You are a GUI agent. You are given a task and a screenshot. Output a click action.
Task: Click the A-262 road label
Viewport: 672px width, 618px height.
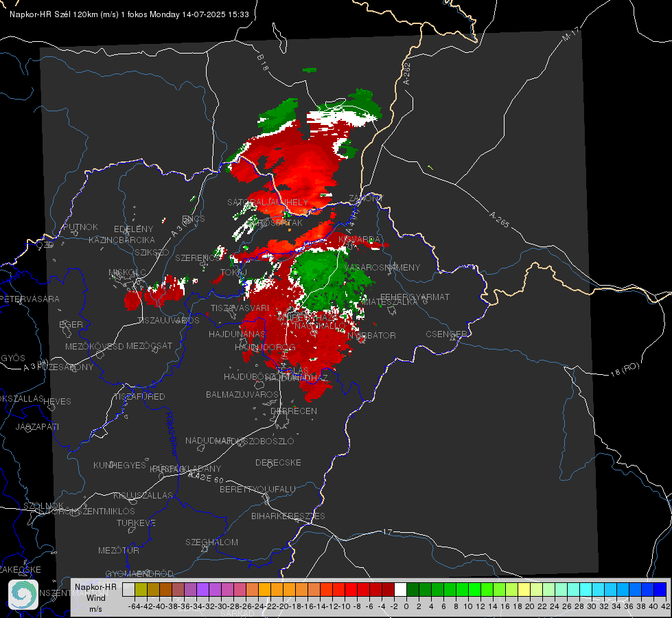(x=407, y=73)
